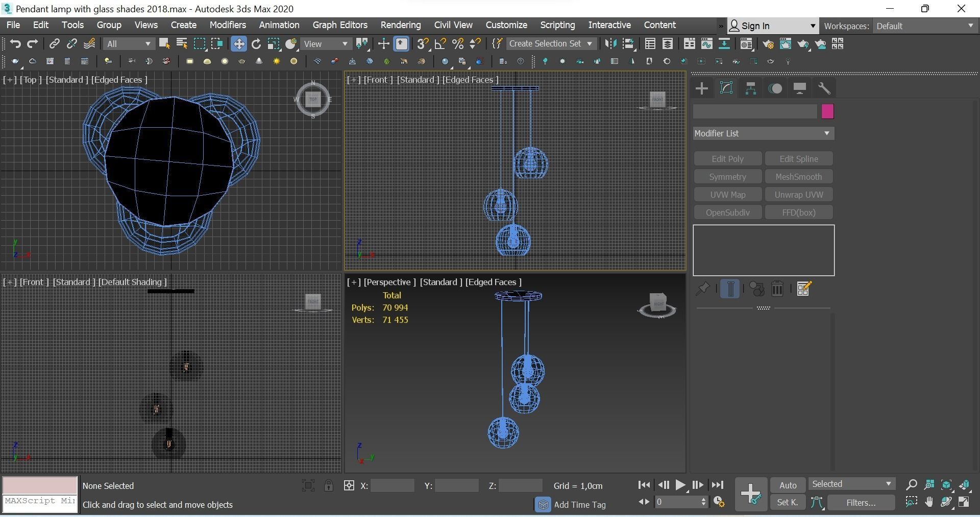Open the Curve Editor from toolbar
980x517 pixels.
click(707, 44)
